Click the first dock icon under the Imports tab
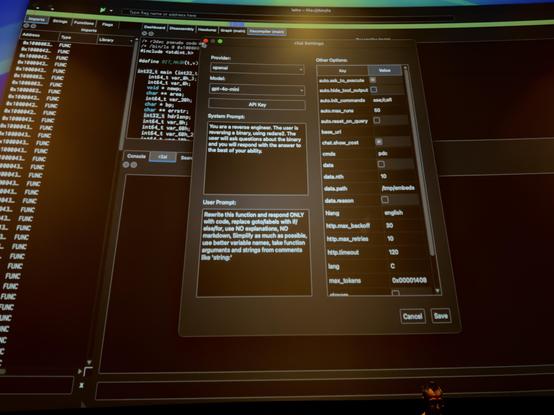Viewport: 554px width, 415px height. pos(26,25)
